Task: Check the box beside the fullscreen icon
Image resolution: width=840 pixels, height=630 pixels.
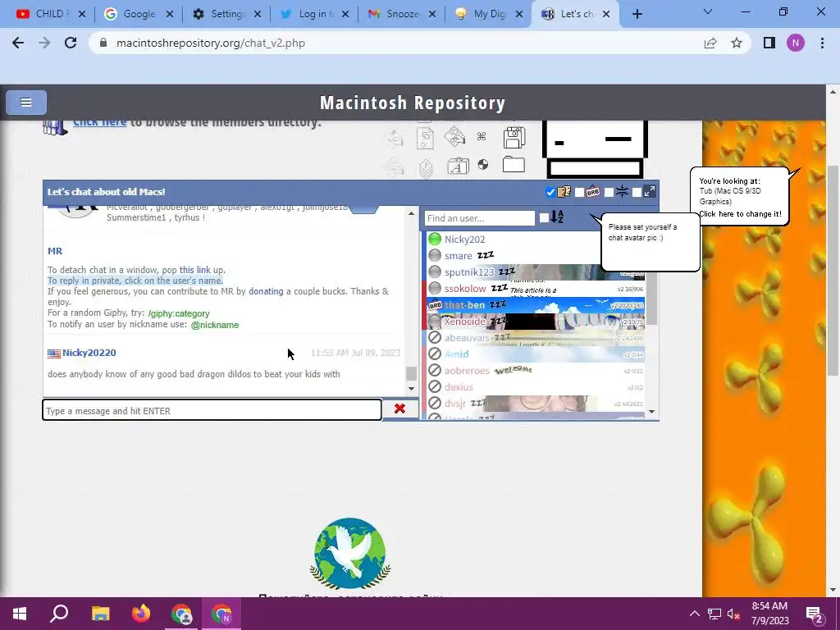Action: 637,192
